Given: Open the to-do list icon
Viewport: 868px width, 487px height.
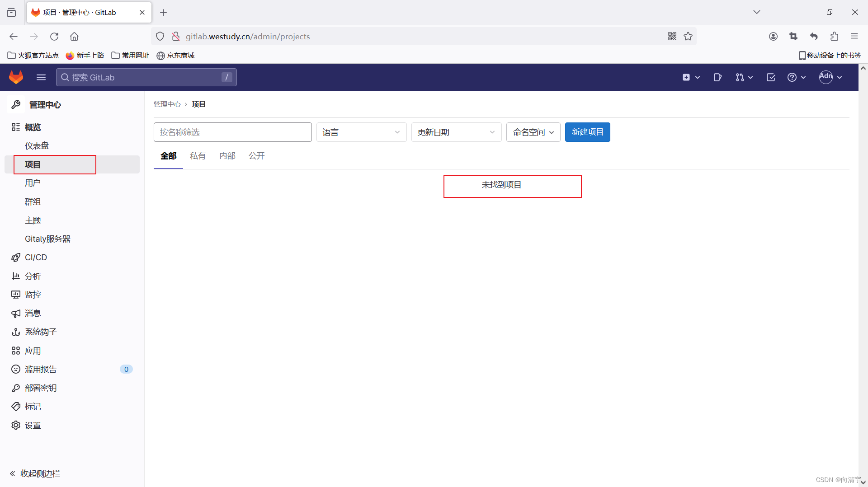Looking at the screenshot, I should tap(771, 77).
